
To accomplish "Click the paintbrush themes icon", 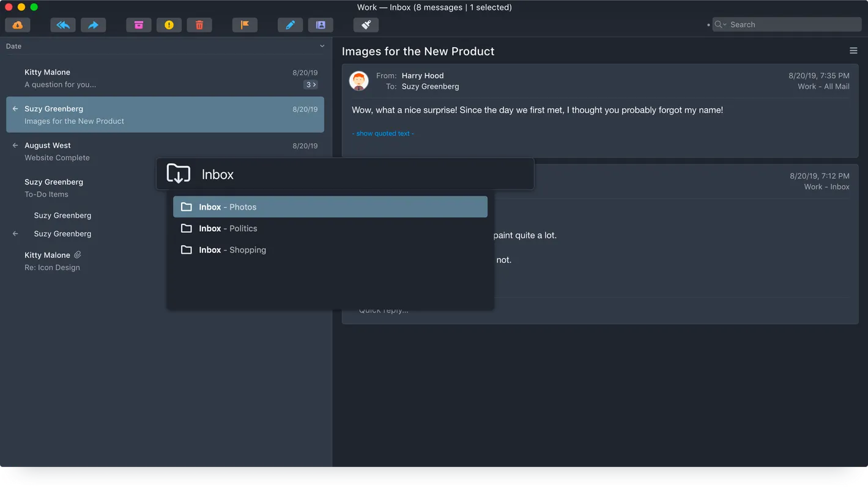I will 366,25.
